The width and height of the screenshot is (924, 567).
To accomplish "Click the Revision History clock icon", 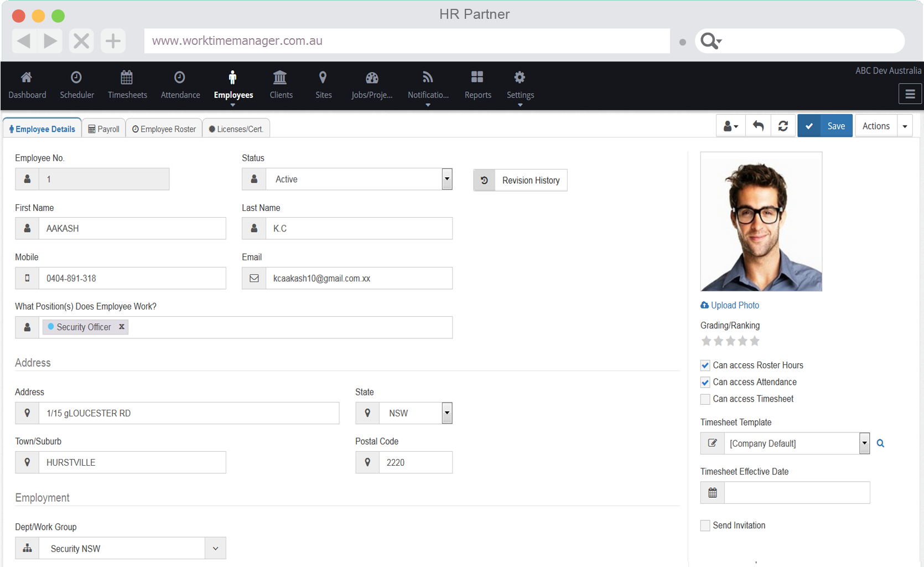I will [484, 180].
